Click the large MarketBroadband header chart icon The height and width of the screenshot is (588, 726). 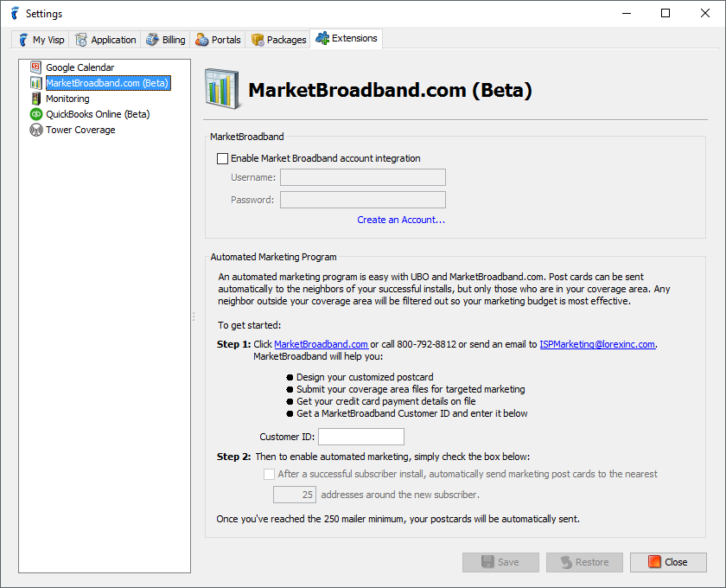(222, 88)
